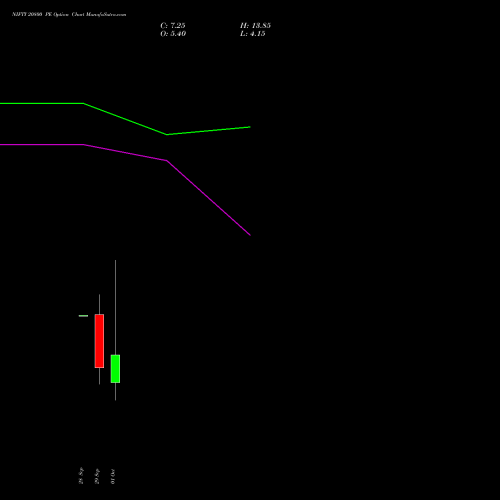The width and height of the screenshot is (500, 500).
Task: Click the green candlestick for 01 Oct
Action: pyautogui.click(x=115, y=368)
